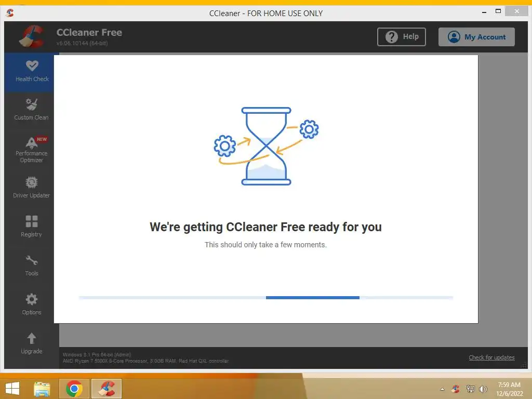
Task: Open Performance Optimizer in sidebar
Action: pos(31,150)
